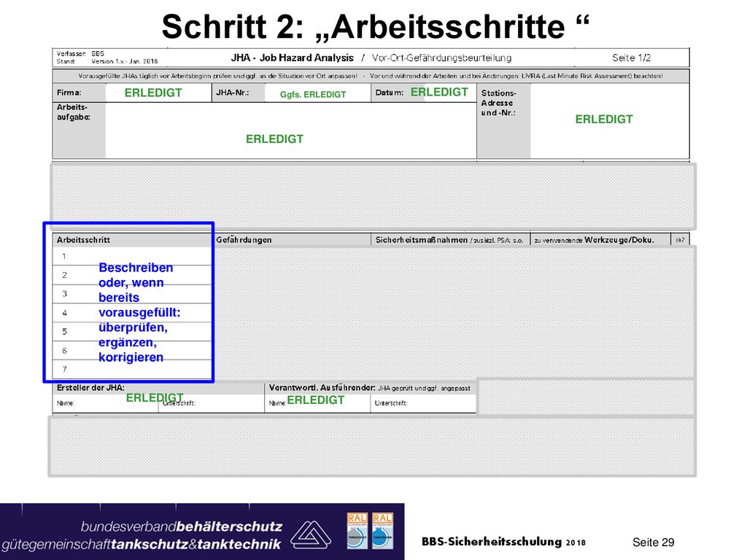Image resolution: width=747 pixels, height=560 pixels.
Task: Click the "Vor-Ort-Gefährdungsbeurteilung" subtitle
Action: [x=441, y=58]
